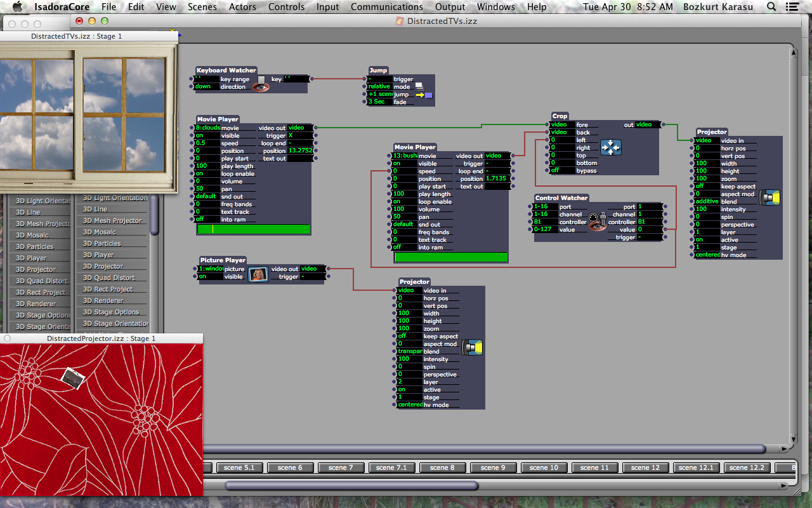Open the Jump actor 'relative' mode value
Image resolution: width=812 pixels, height=508 pixels.
(379, 86)
